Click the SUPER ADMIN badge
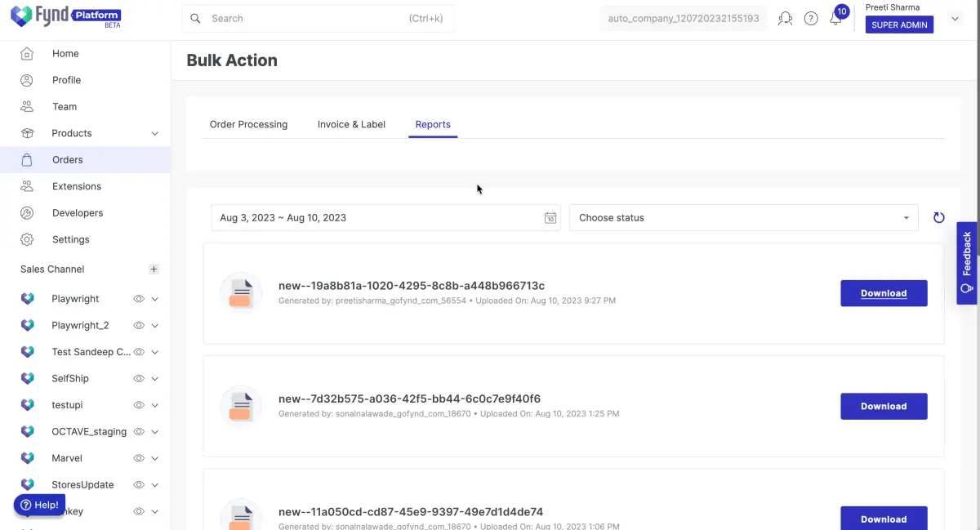Viewport: 980px width, 530px height. point(899,24)
